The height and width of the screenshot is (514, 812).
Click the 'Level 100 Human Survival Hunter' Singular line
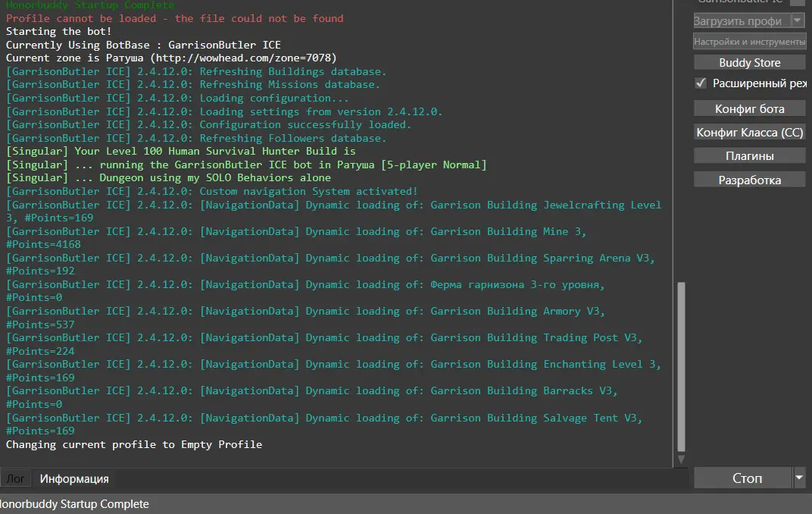[x=181, y=152]
